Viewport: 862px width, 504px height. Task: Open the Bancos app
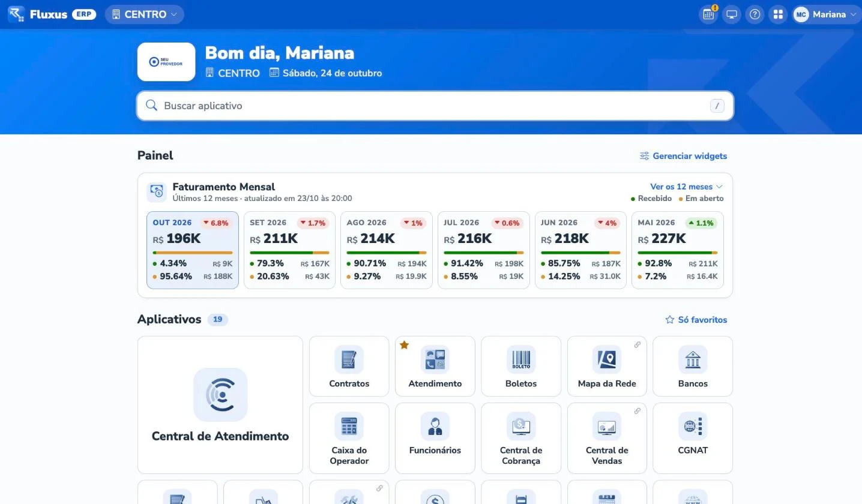tap(693, 366)
